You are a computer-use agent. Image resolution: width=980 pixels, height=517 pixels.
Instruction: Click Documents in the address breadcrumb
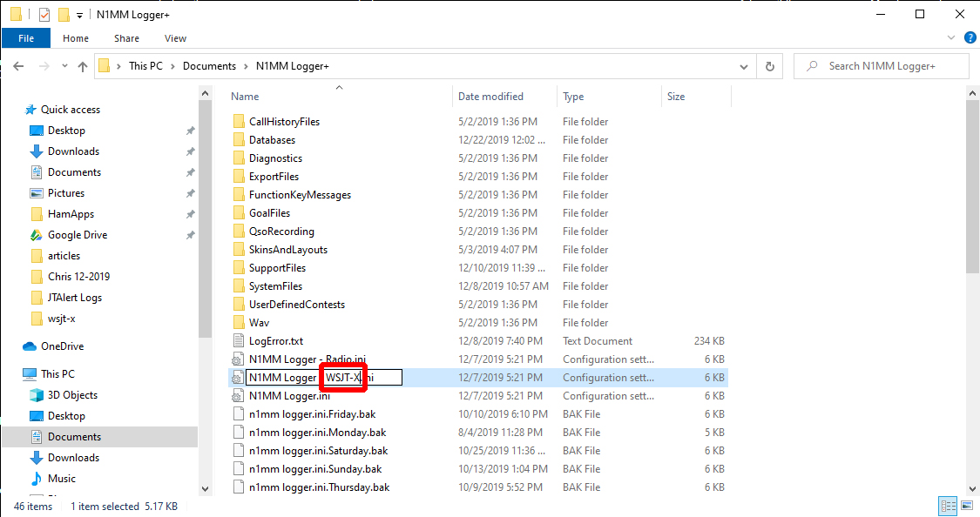click(x=209, y=66)
